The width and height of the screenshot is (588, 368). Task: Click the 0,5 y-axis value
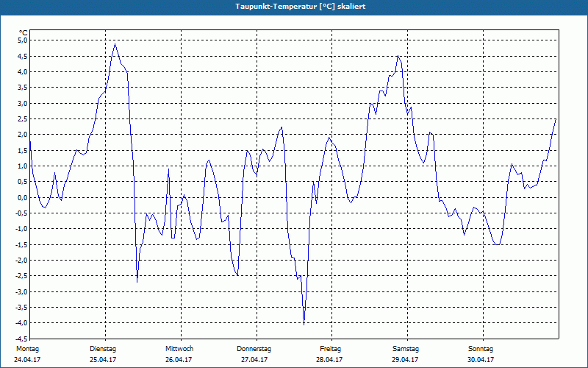(x=22, y=182)
